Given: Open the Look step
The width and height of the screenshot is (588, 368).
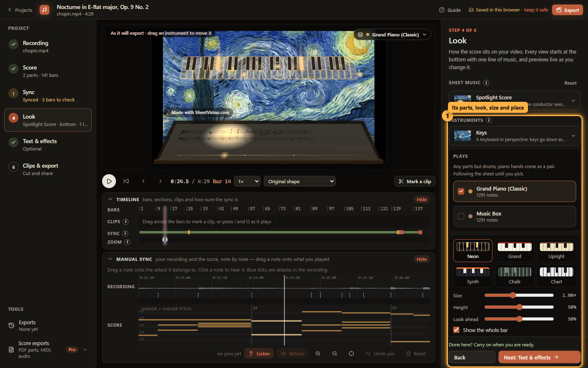Looking at the screenshot, I should coord(48,120).
